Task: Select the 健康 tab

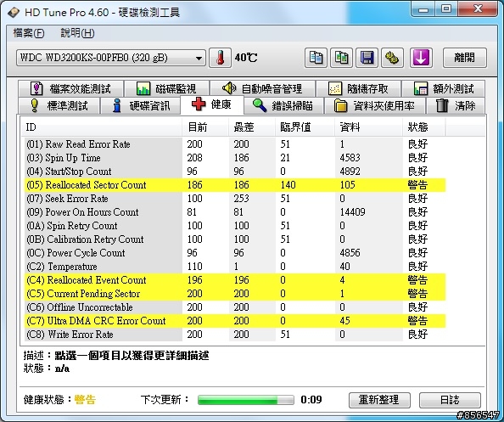Action: (212, 104)
